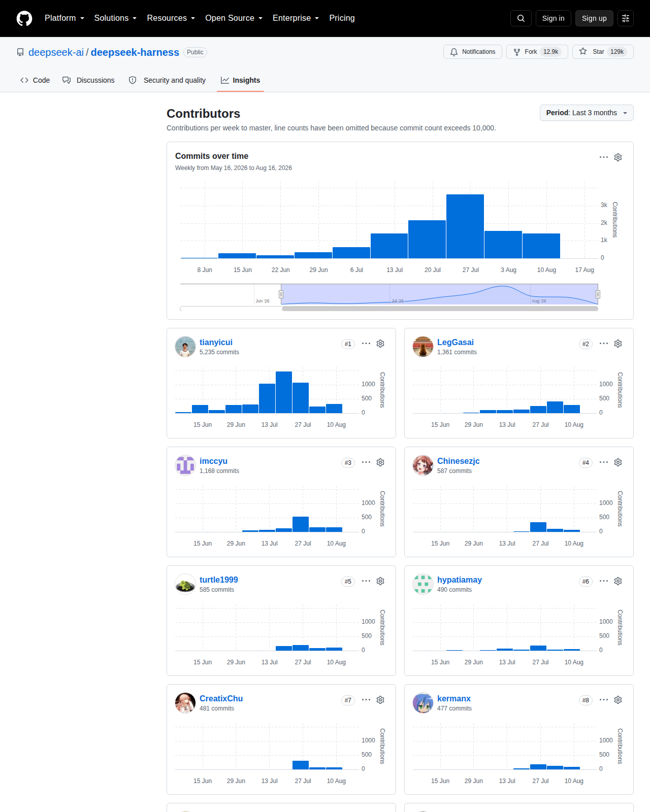Open chart settings gear for Commits over time

click(618, 157)
